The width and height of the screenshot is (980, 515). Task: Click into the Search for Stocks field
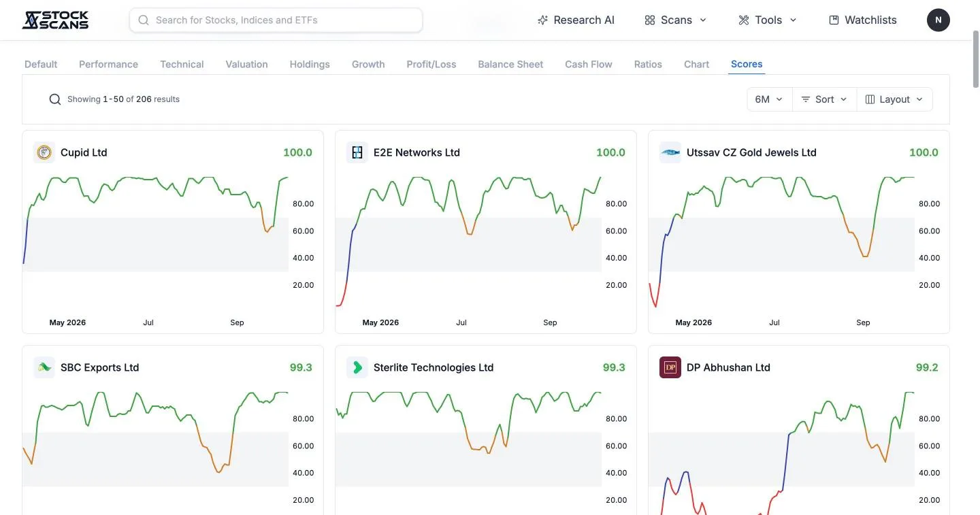tap(276, 20)
